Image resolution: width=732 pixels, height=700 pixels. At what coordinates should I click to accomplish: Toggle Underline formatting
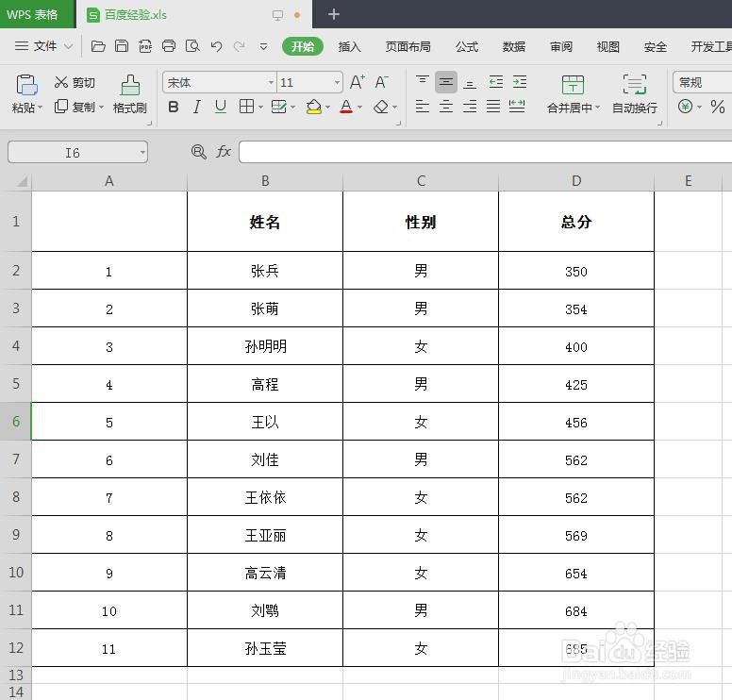(x=221, y=107)
